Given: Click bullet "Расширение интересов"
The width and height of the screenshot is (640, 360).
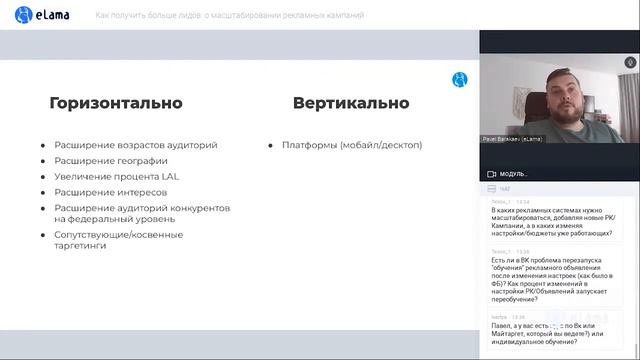Looking at the screenshot, I should (x=111, y=192).
